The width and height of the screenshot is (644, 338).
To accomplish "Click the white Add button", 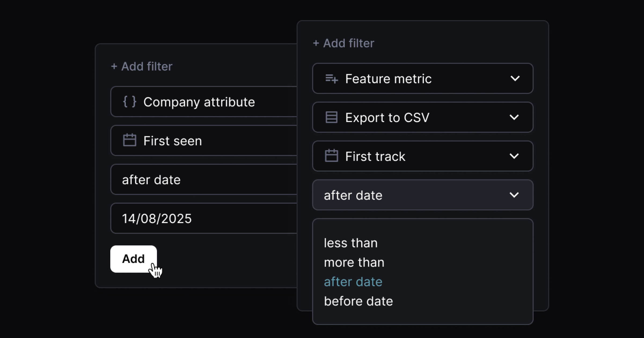I will (x=134, y=259).
